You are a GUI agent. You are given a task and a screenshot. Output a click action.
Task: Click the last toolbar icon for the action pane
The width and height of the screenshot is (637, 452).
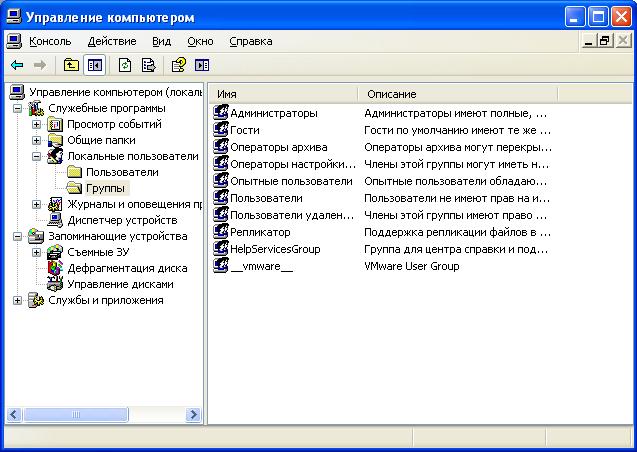(x=202, y=65)
